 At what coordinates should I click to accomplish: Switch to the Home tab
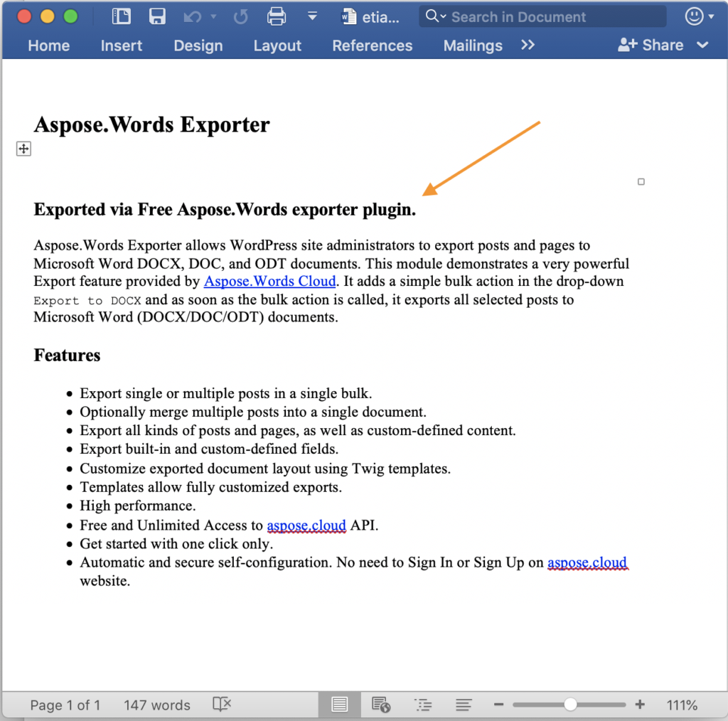49,46
